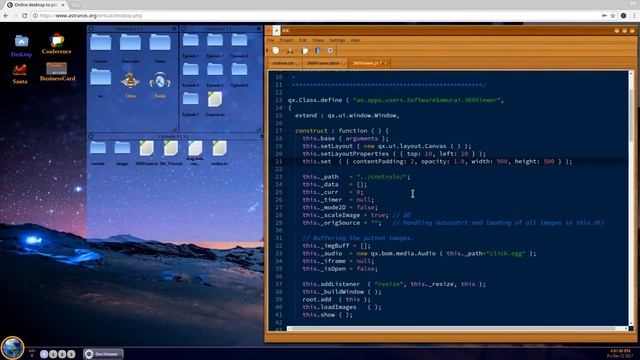Screen dimensions: 640x360
Task: Open the last document in bottom file window
Action: (x=219, y=148)
